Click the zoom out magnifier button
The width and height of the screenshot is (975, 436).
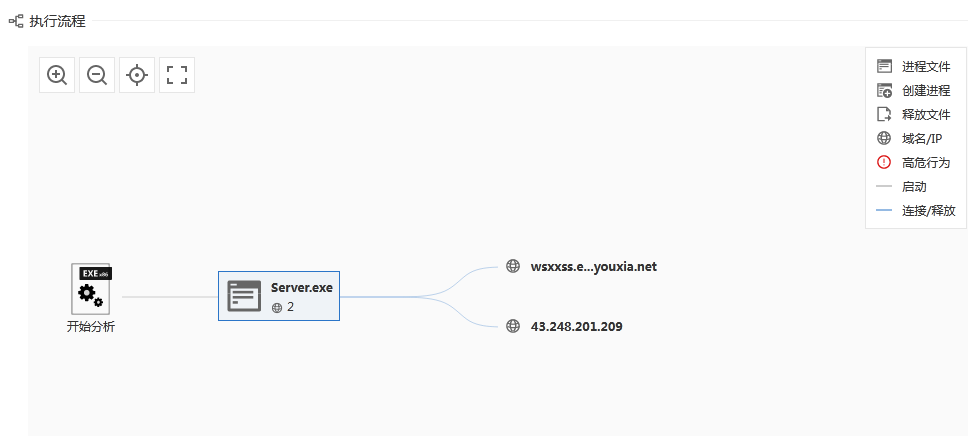tap(97, 75)
